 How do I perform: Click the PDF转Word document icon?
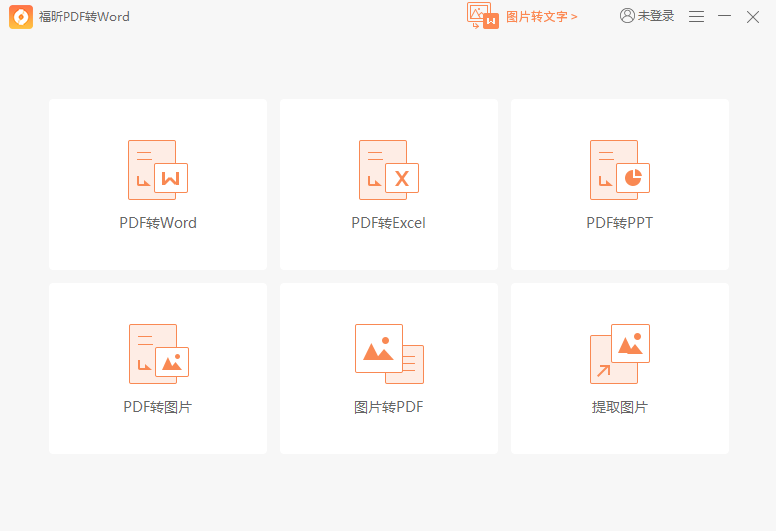[157, 170]
